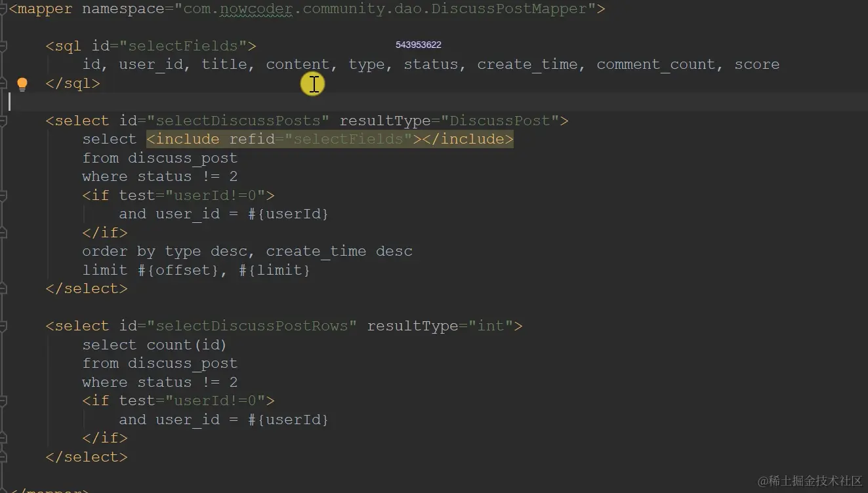The height and width of the screenshot is (493, 868).
Task: Click the test="userId!=0" attribute in selectDiscussPosts
Action: click(192, 195)
